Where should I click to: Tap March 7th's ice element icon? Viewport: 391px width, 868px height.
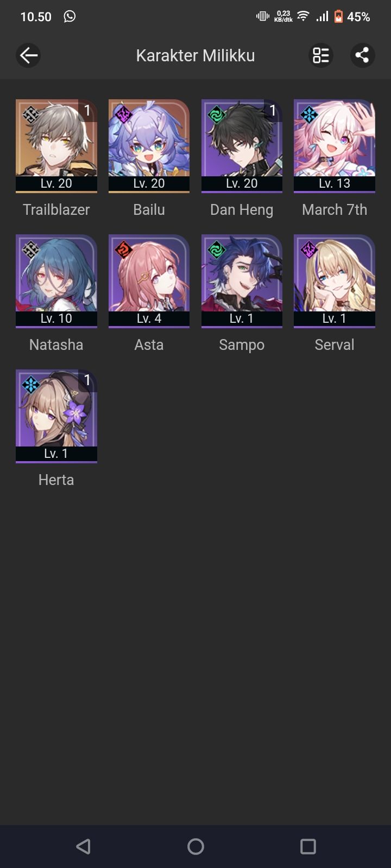coord(309,114)
